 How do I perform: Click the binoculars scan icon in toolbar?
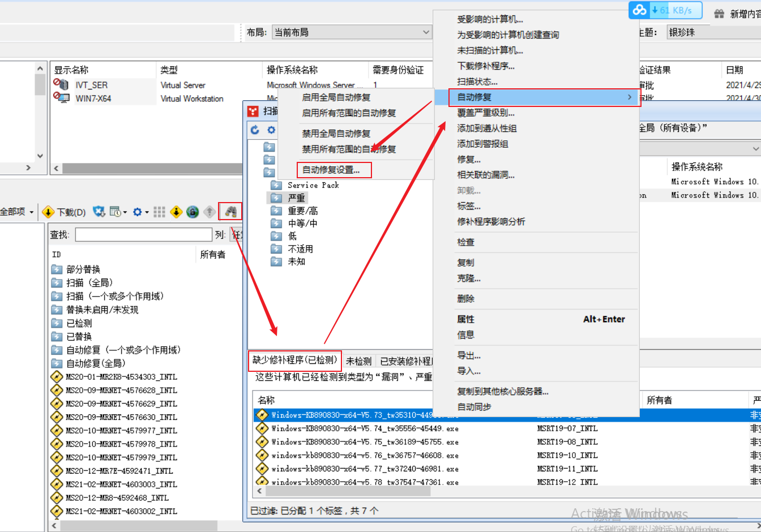coord(230,212)
